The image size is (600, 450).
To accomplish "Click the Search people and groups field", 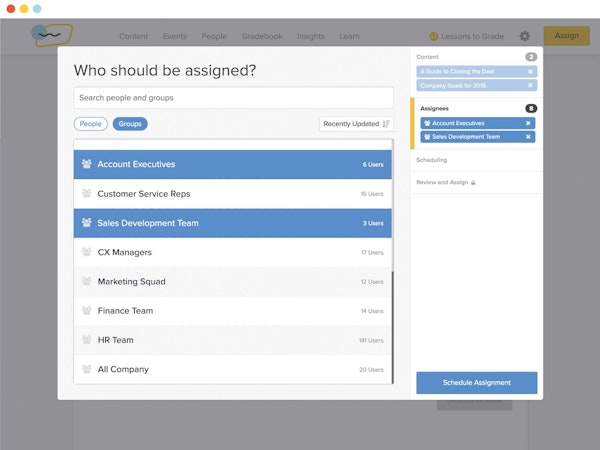I will (x=232, y=98).
